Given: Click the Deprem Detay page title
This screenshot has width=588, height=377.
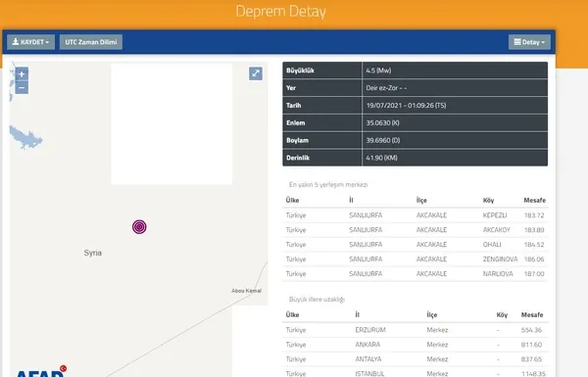Looking at the screenshot, I should [x=281, y=11].
